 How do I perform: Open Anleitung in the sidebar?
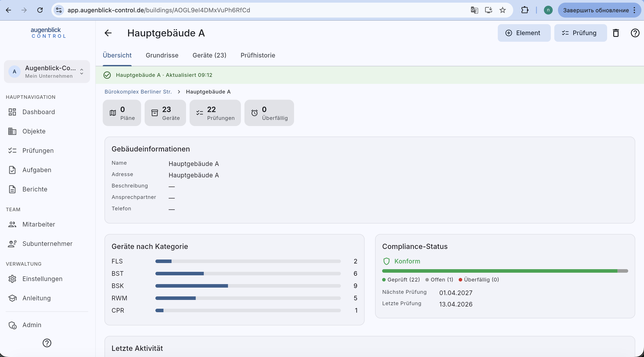click(47, 298)
